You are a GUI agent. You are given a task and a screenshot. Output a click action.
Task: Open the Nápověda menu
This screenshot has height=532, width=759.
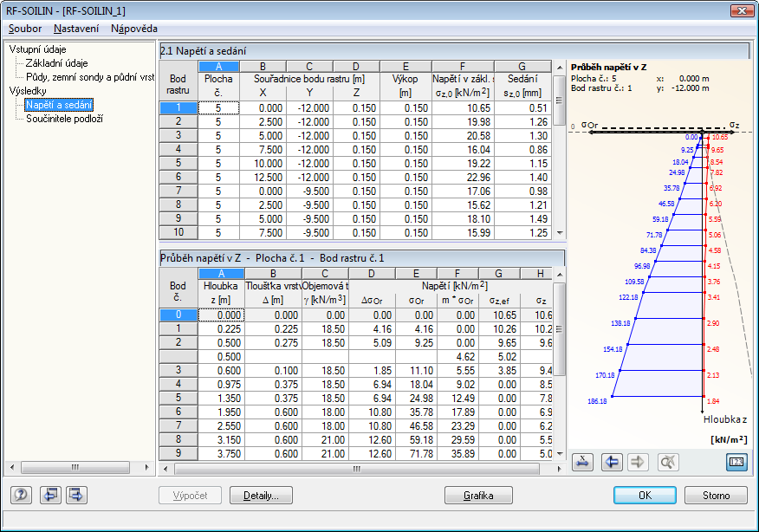134,29
